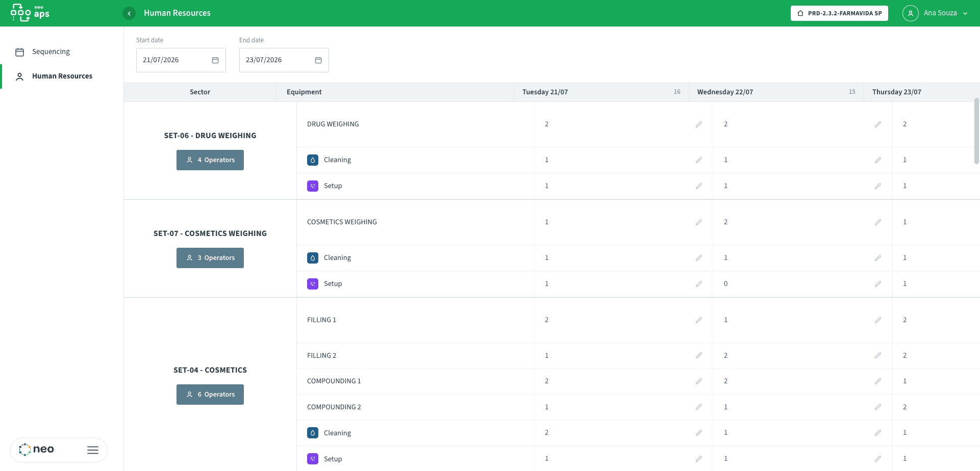Edit Wednesday Setup value in SET-07
980x471 pixels.
878,284
